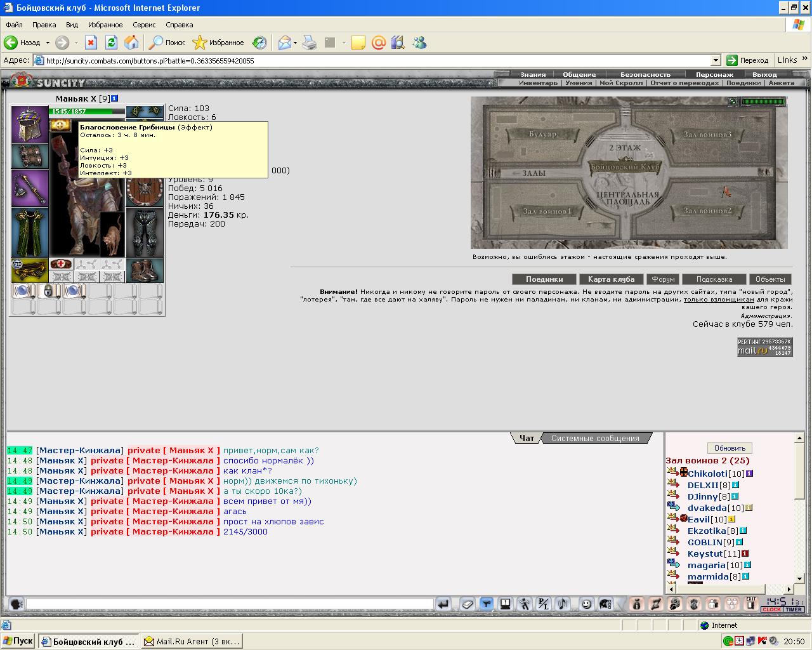This screenshot has width=812, height=650.
Task: Click the Переход go button
Action: tap(747, 60)
